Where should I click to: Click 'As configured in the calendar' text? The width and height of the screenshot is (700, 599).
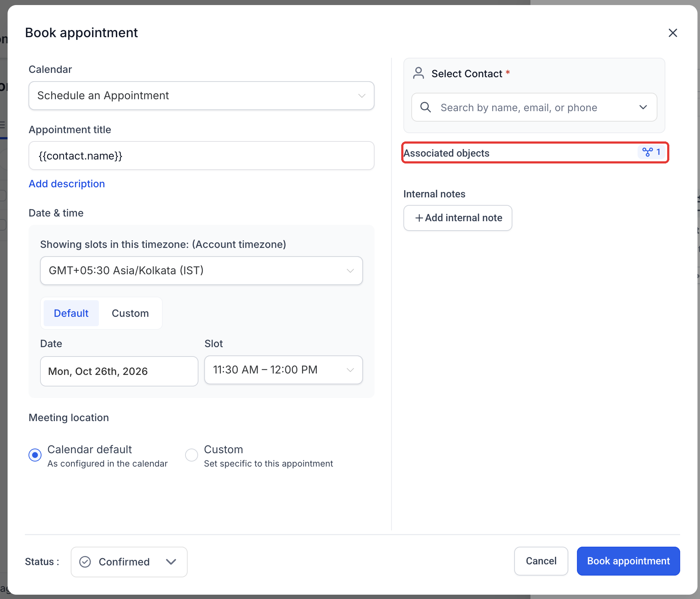108,464
